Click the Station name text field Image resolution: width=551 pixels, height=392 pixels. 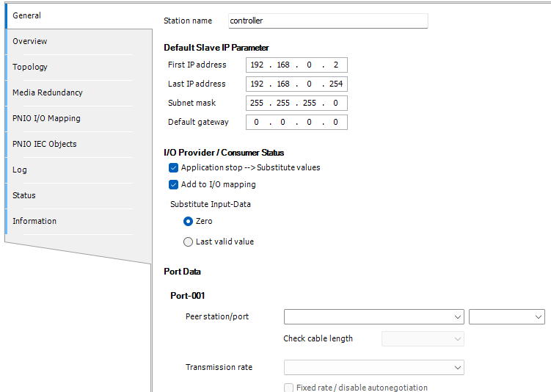pos(327,21)
